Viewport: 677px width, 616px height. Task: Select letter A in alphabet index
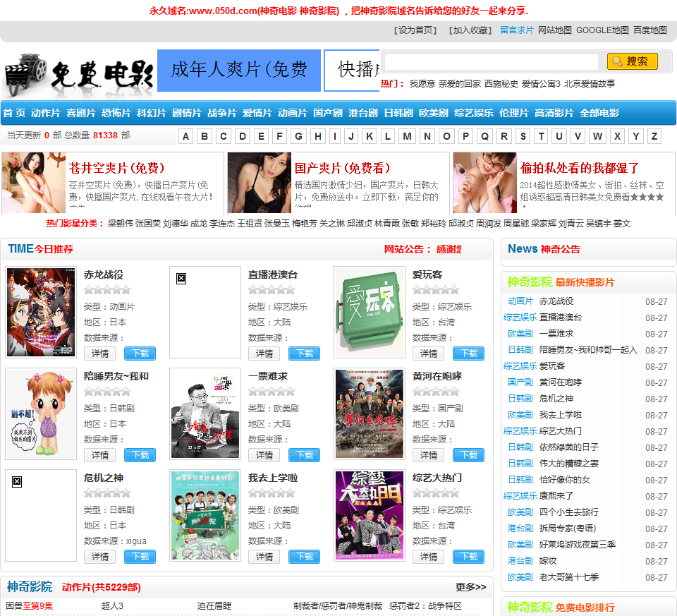coord(185,136)
